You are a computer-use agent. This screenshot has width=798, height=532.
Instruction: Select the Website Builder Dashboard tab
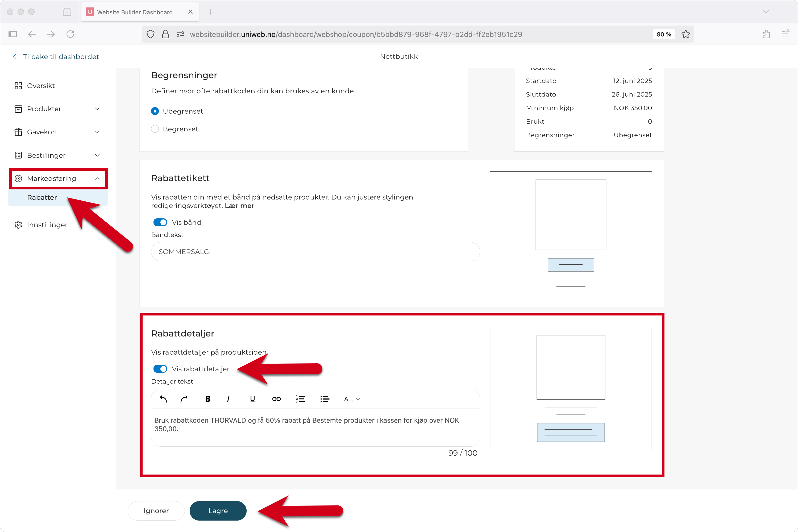coord(140,12)
